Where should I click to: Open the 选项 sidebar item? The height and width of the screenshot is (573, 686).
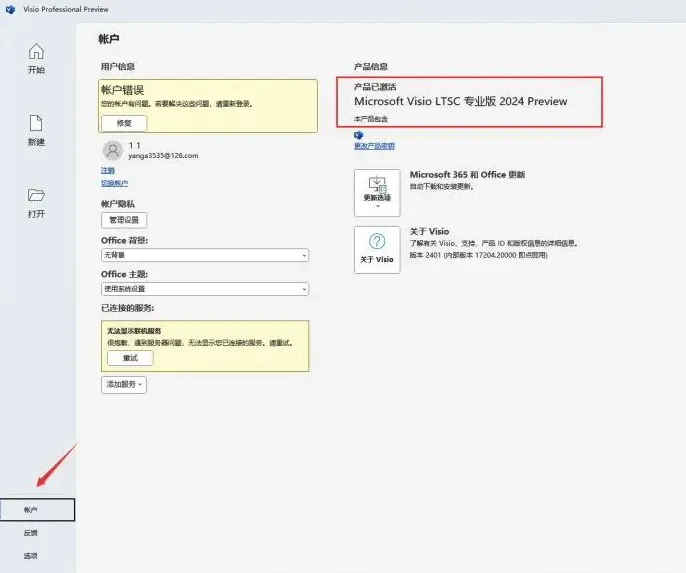pyautogui.click(x=31, y=556)
